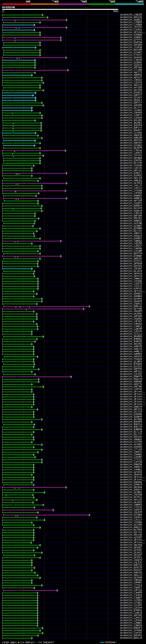The image size is (146, 644).
Task: Select hit UniRef100_A9BIE8
Action: point(131,572)
